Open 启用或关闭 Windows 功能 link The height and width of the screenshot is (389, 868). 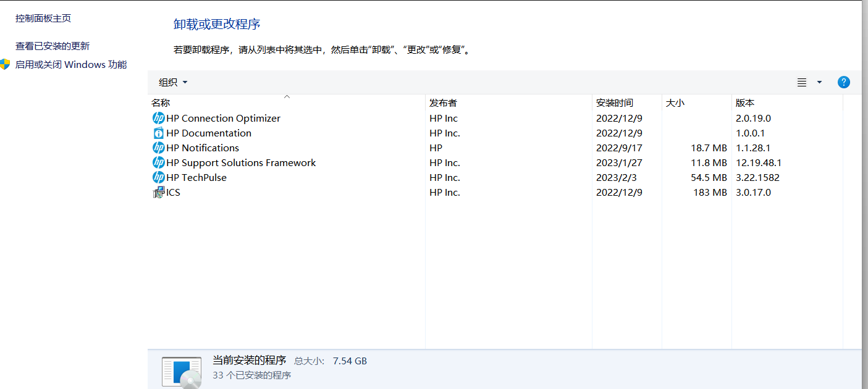pyautogui.click(x=71, y=64)
